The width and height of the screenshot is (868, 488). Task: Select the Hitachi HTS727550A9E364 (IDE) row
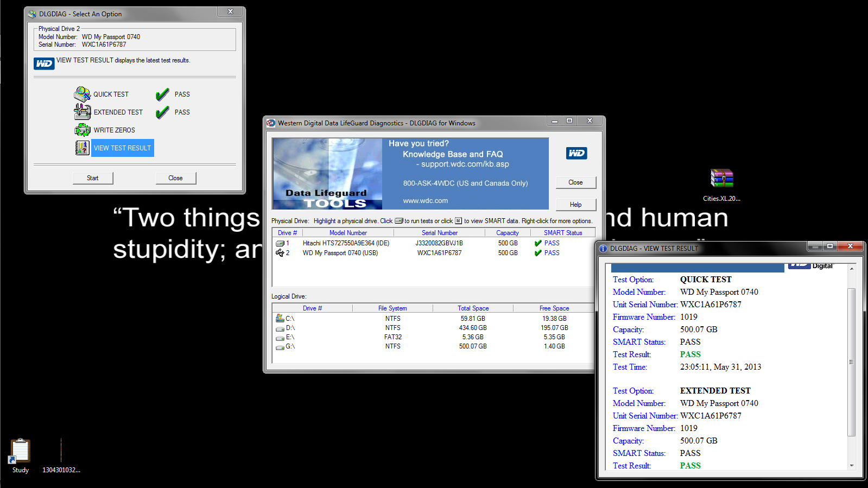(x=433, y=243)
